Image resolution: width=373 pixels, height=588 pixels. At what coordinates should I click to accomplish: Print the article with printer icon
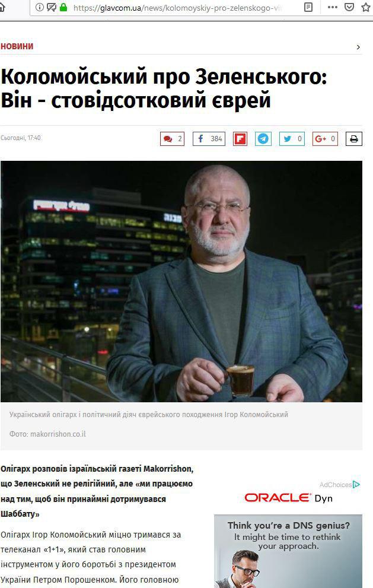(353, 139)
